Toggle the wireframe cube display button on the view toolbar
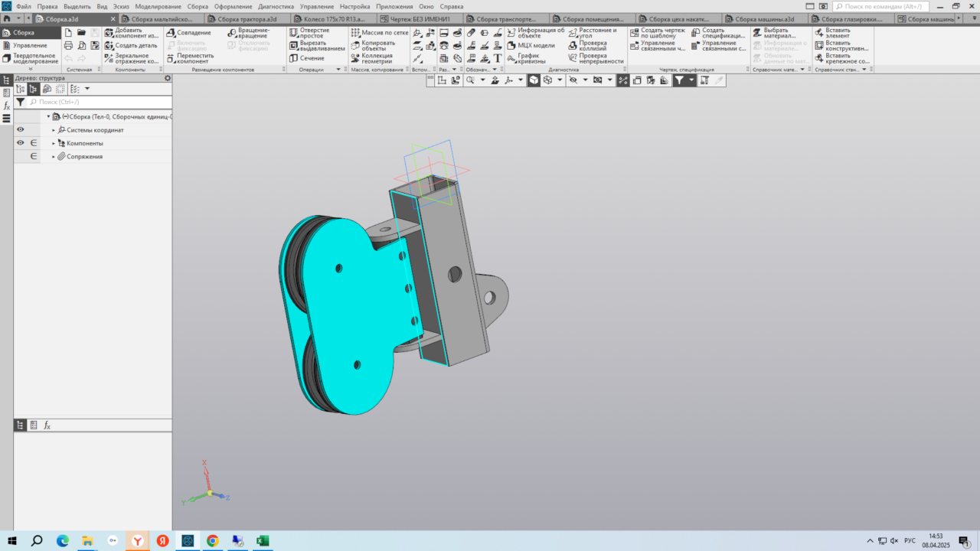 [548, 80]
